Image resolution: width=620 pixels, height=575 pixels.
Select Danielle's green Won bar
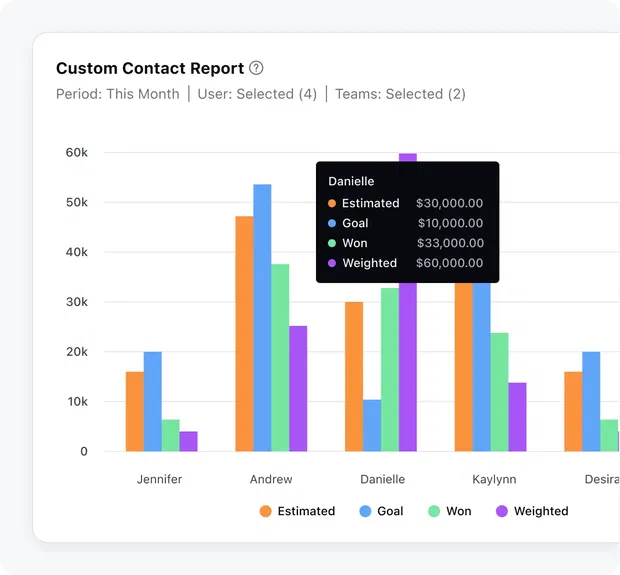[389, 369]
